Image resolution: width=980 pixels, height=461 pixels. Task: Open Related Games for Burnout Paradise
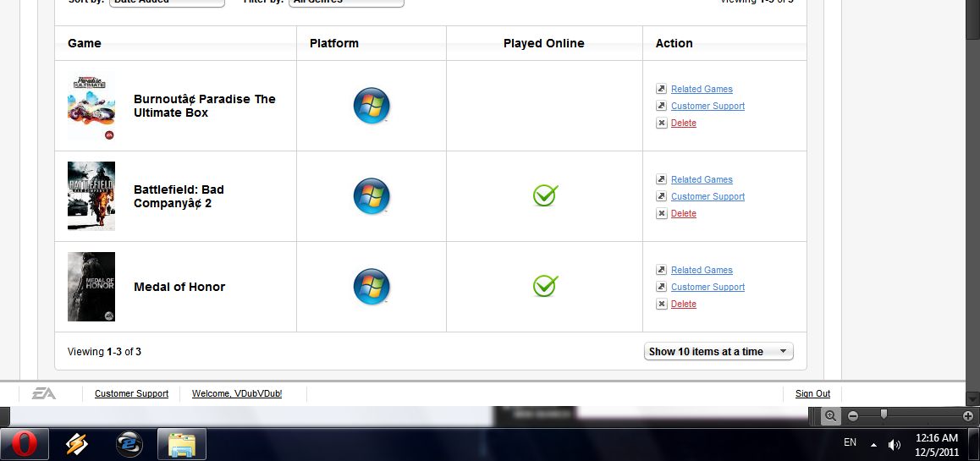[702, 89]
